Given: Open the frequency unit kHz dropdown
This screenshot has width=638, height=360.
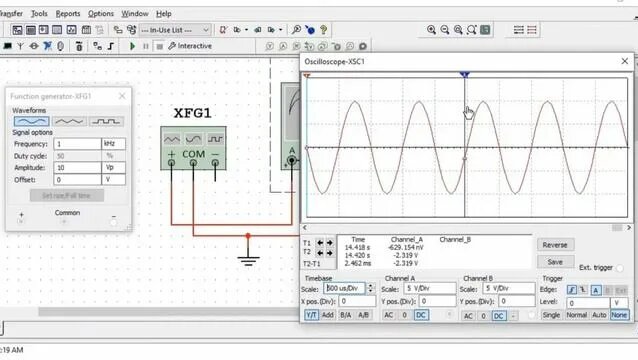Looking at the screenshot, I should point(114,144).
